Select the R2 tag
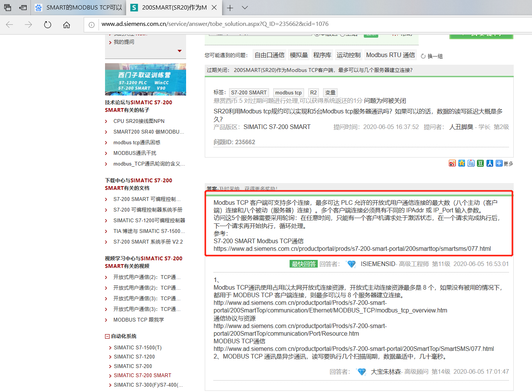Image resolution: width=532 pixels, height=392 pixels. point(313,92)
